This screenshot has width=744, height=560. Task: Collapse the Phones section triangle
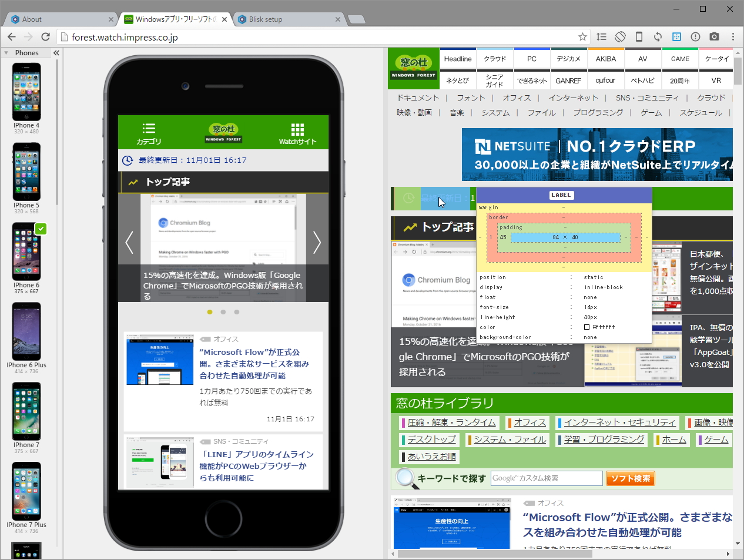(x=6, y=52)
